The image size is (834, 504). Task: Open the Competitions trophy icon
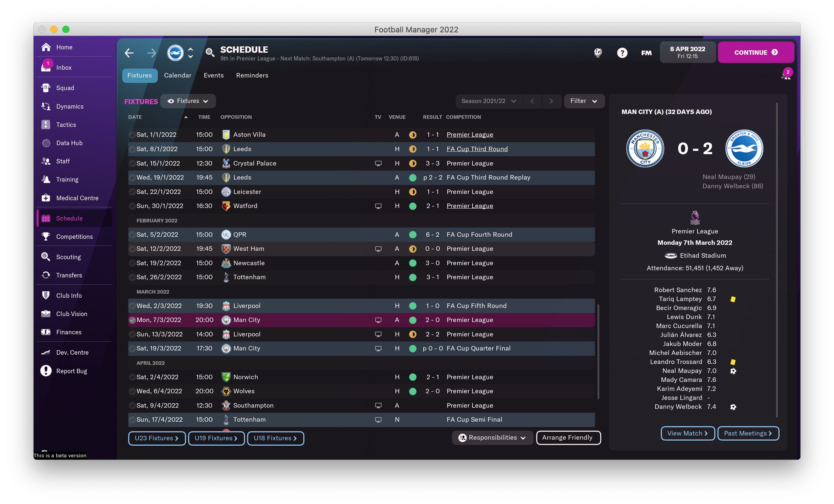46,236
